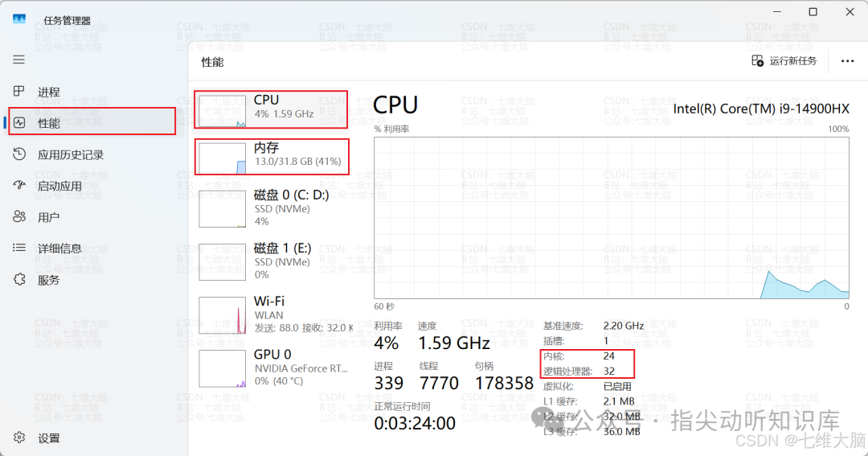868x456 pixels.
Task: Open Startup apps (启动应用) icon
Action: [20, 186]
